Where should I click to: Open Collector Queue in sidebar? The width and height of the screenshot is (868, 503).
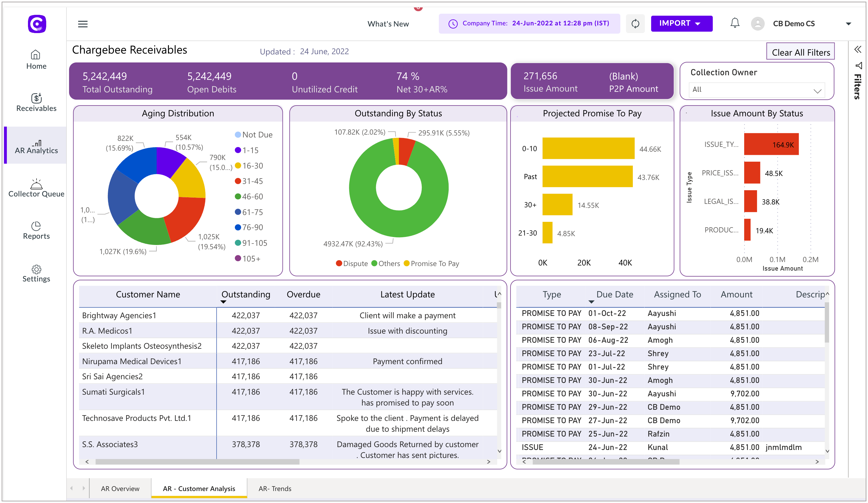[36, 188]
